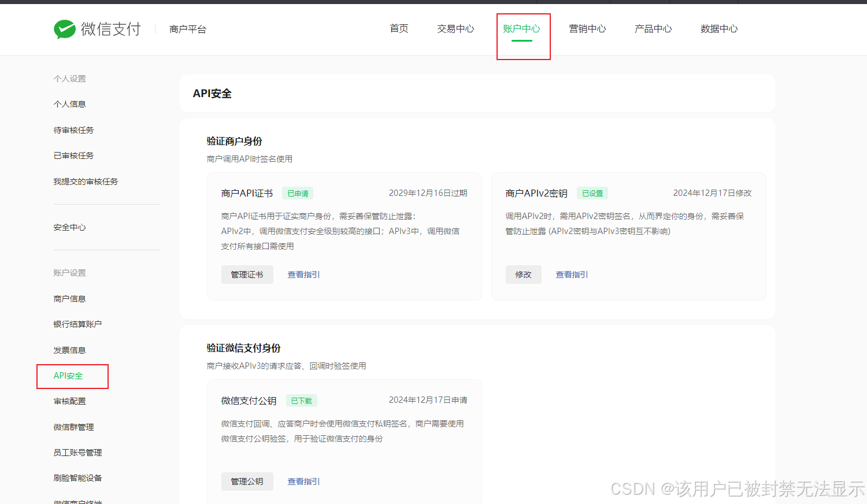The width and height of the screenshot is (867, 504).
Task: Click the 已申请 status badge
Action: [x=298, y=194]
